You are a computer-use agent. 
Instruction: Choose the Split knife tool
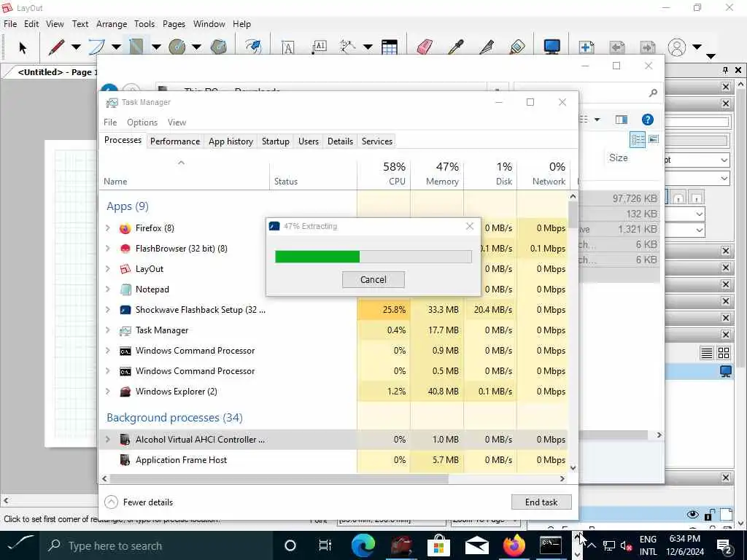coord(487,47)
